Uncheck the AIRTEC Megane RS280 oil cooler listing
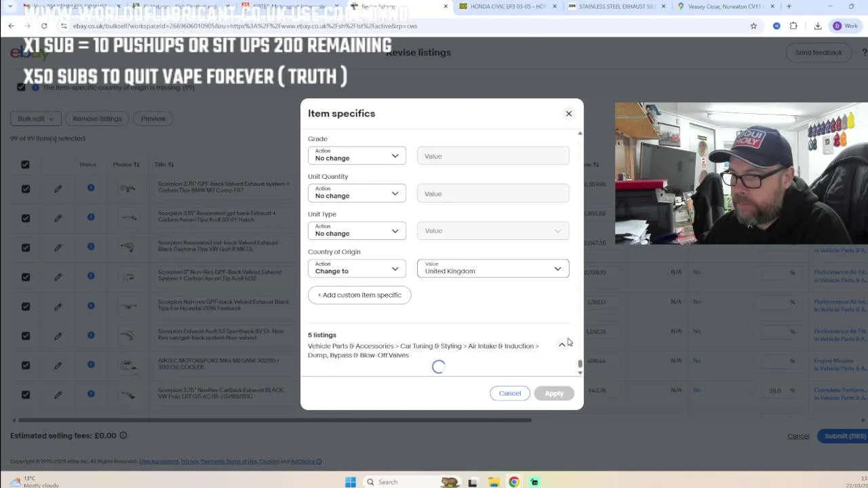This screenshot has height=488, width=868. coord(25,365)
